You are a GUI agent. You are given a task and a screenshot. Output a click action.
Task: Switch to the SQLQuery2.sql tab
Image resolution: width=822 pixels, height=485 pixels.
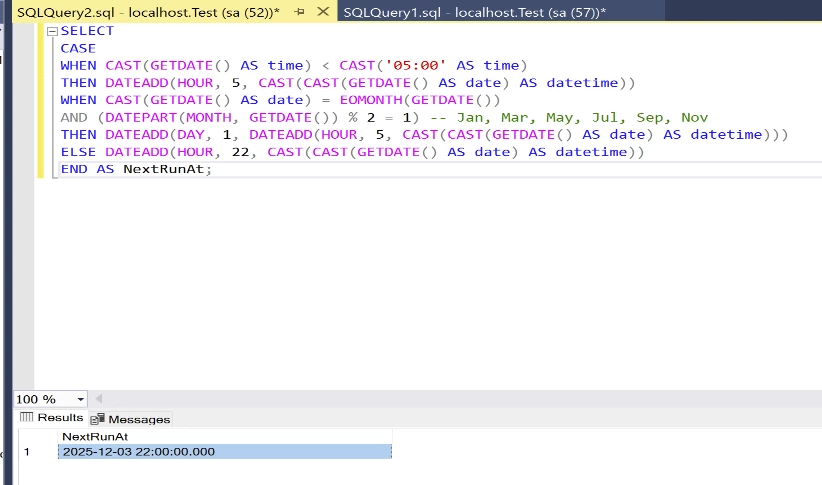148,12
